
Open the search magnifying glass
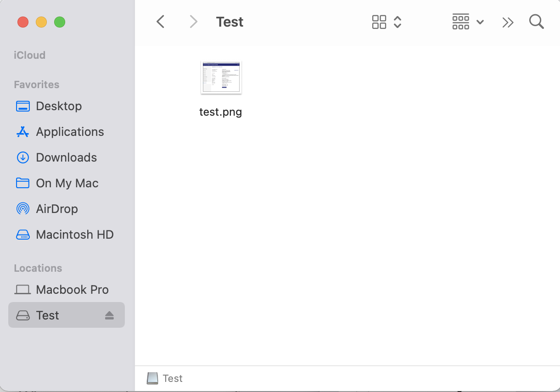coord(536,22)
